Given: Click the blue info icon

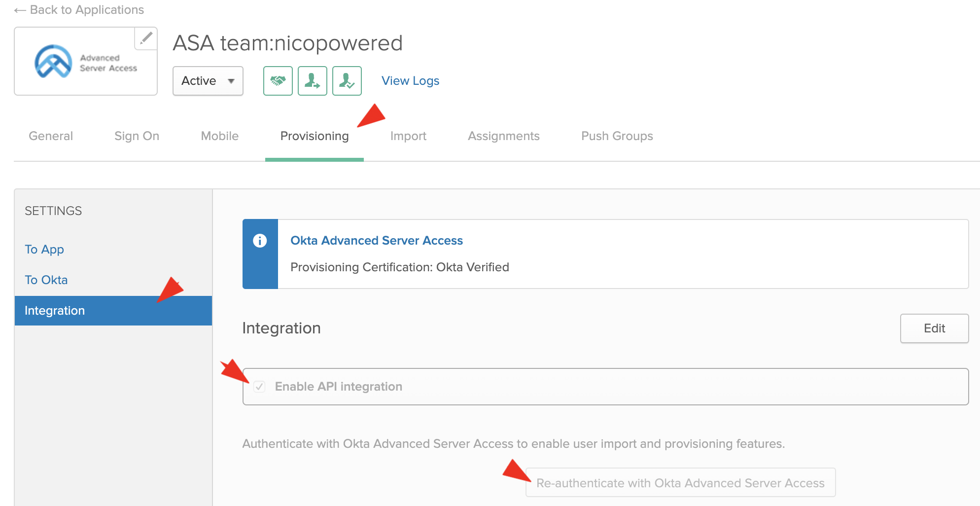Looking at the screenshot, I should point(260,241).
